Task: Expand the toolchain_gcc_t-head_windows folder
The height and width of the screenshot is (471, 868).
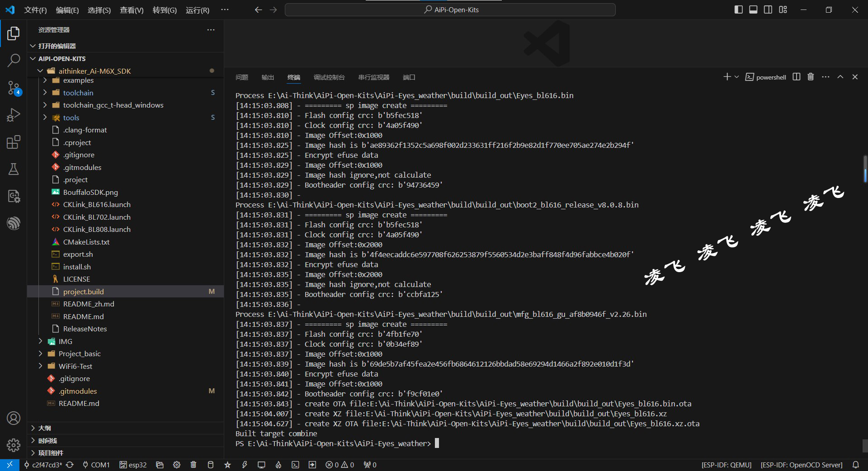Action: coord(126,105)
